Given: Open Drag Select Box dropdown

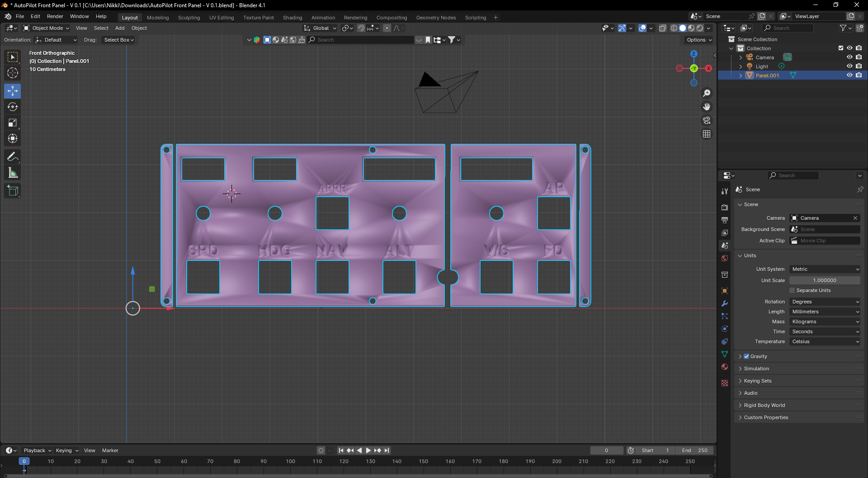Looking at the screenshot, I should [x=118, y=40].
